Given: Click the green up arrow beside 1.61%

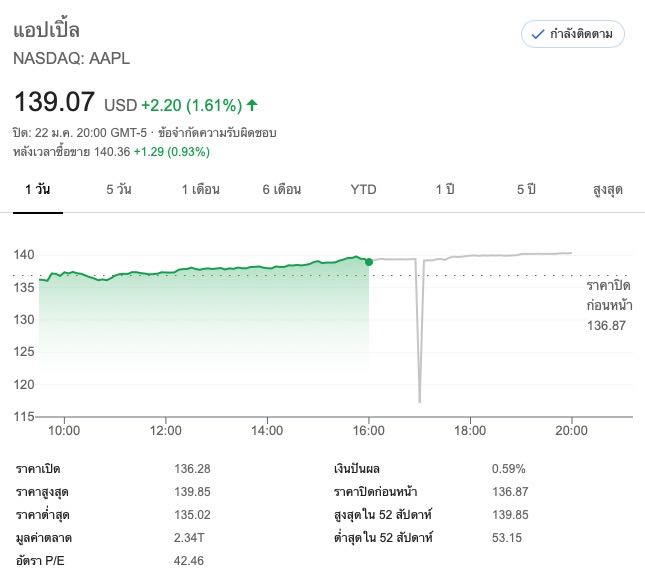Looking at the screenshot, I should pos(252,104).
